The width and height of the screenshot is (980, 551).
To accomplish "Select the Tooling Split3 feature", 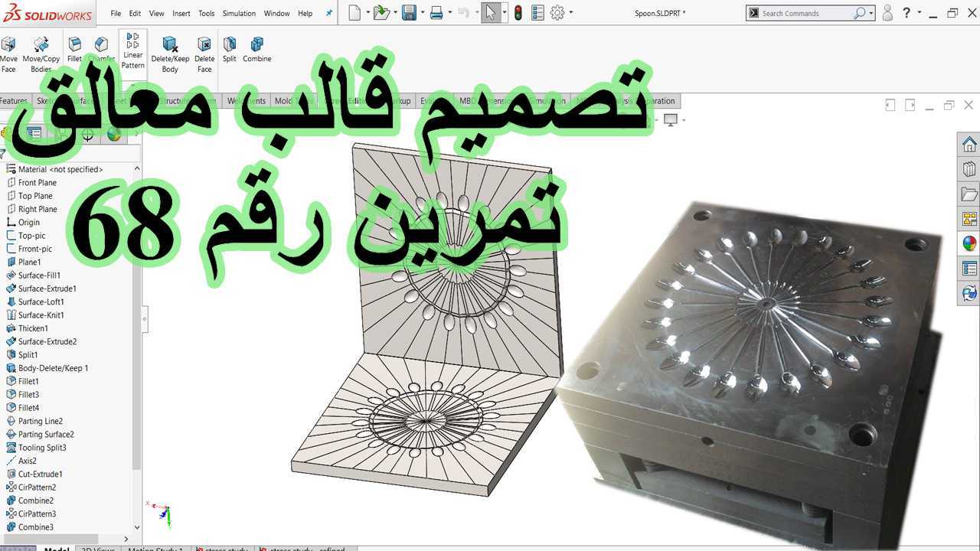I will pos(42,448).
